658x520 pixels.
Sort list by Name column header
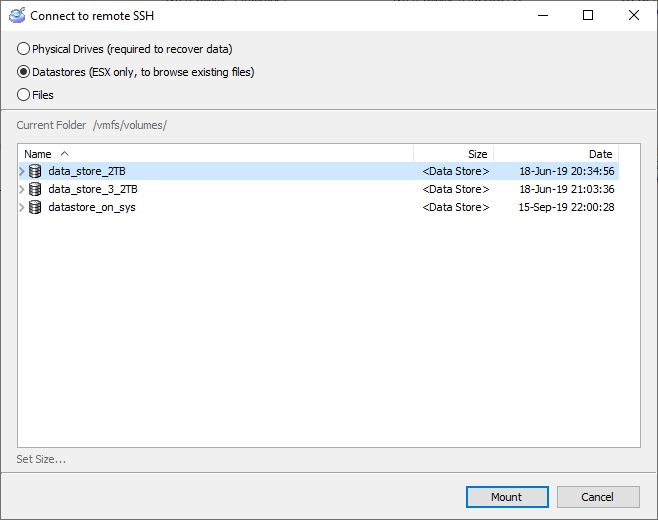coord(38,154)
